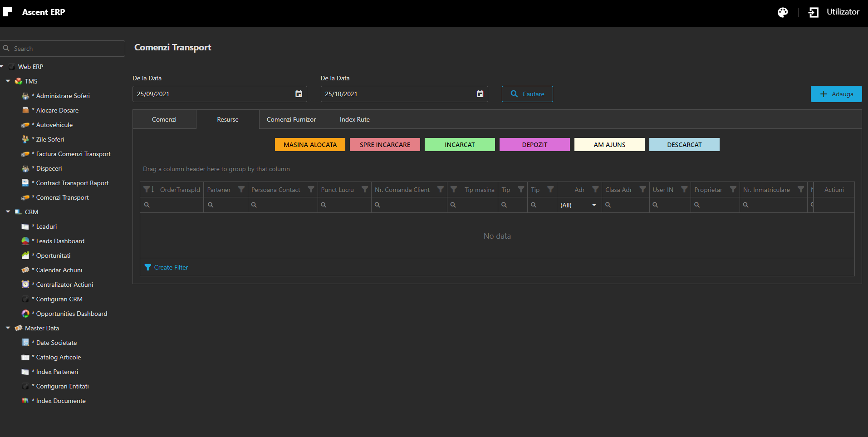Open the theme palette icon
Viewport: 868px width, 437px height.
[783, 12]
